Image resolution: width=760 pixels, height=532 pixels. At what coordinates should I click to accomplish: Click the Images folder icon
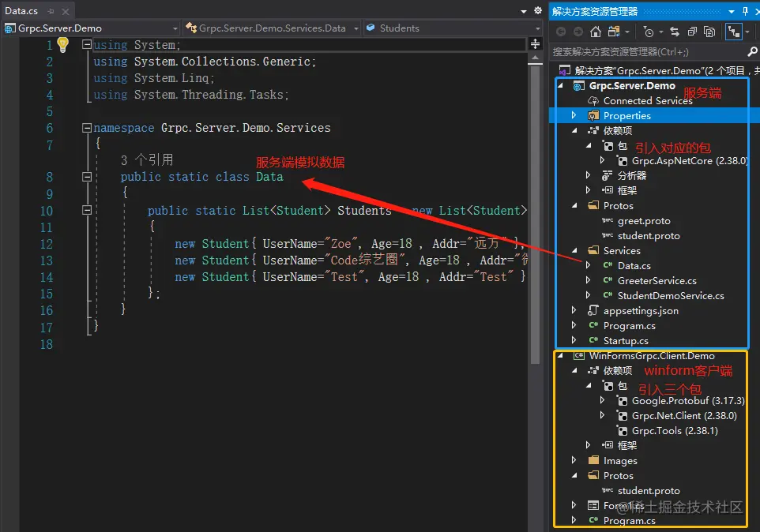click(593, 460)
